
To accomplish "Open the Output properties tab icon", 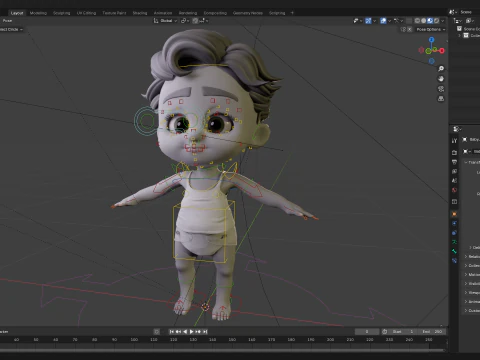I will pyautogui.click(x=454, y=162).
